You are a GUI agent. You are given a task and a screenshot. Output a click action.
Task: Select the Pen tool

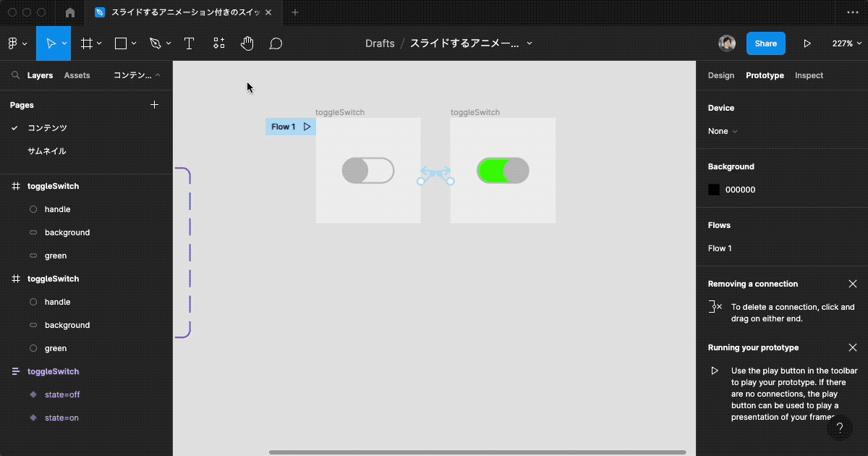click(156, 43)
